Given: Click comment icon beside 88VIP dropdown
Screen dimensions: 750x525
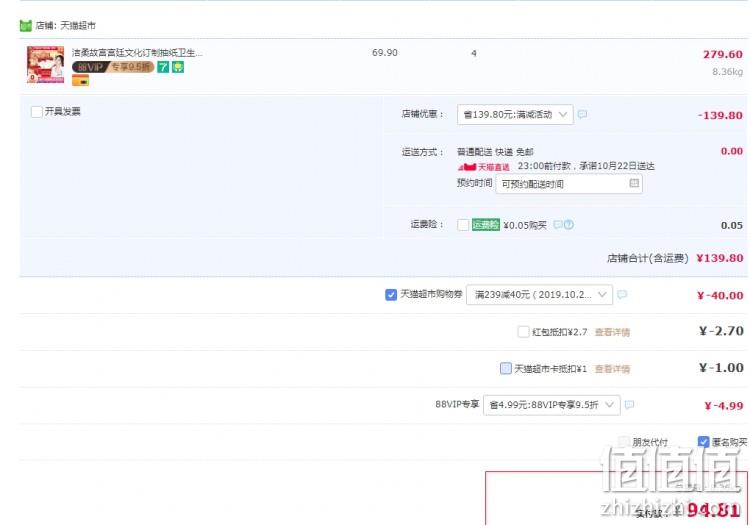Looking at the screenshot, I should pyautogui.click(x=629, y=405).
